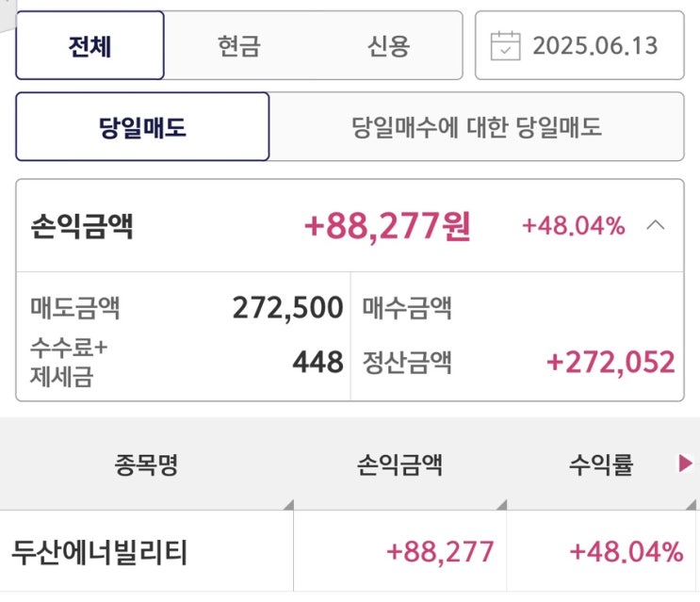Select the 전체 filter tab

click(x=90, y=45)
